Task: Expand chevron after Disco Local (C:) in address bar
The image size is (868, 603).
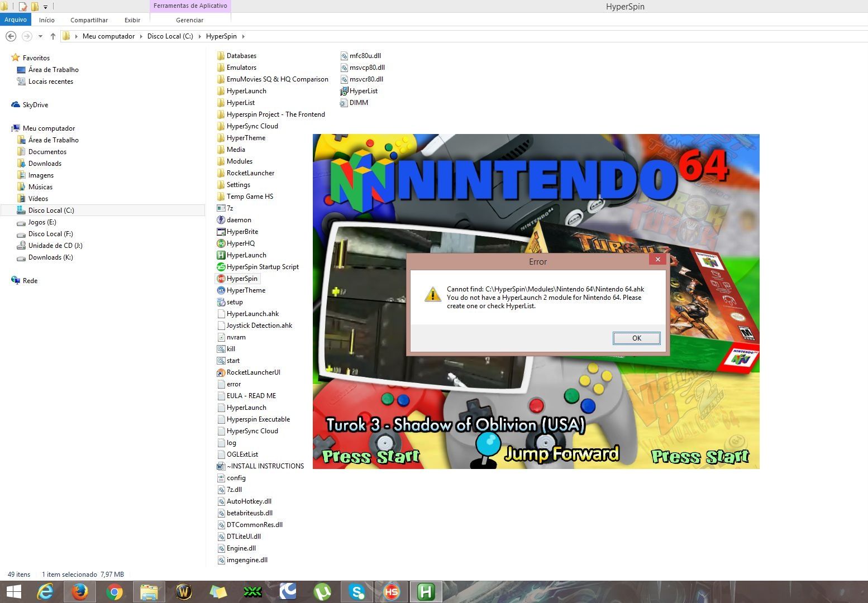Action: pos(199,36)
